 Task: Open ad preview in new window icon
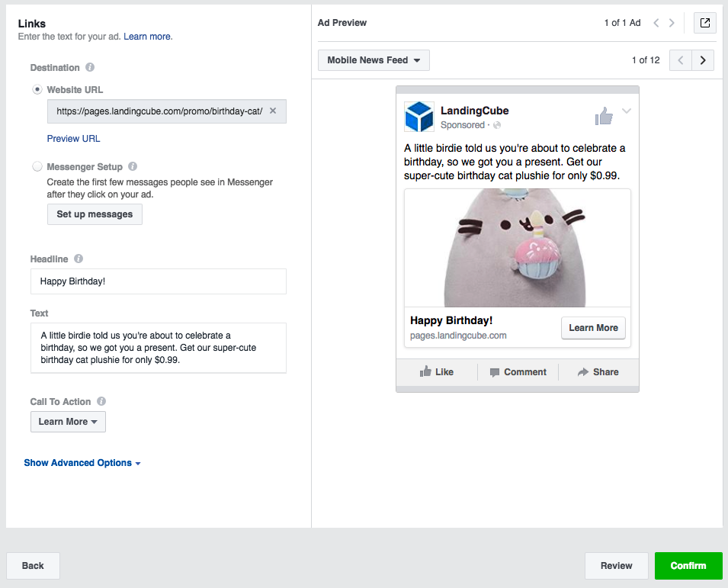pos(705,23)
